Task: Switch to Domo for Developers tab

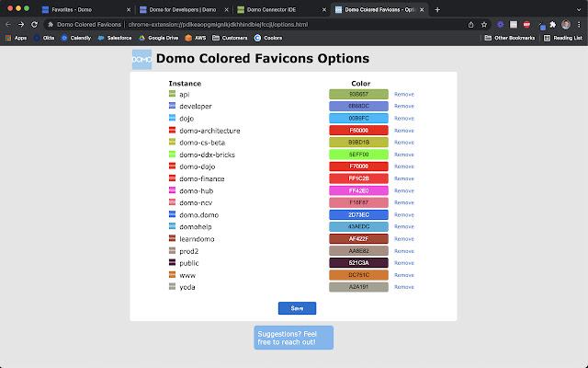Action: [183, 10]
